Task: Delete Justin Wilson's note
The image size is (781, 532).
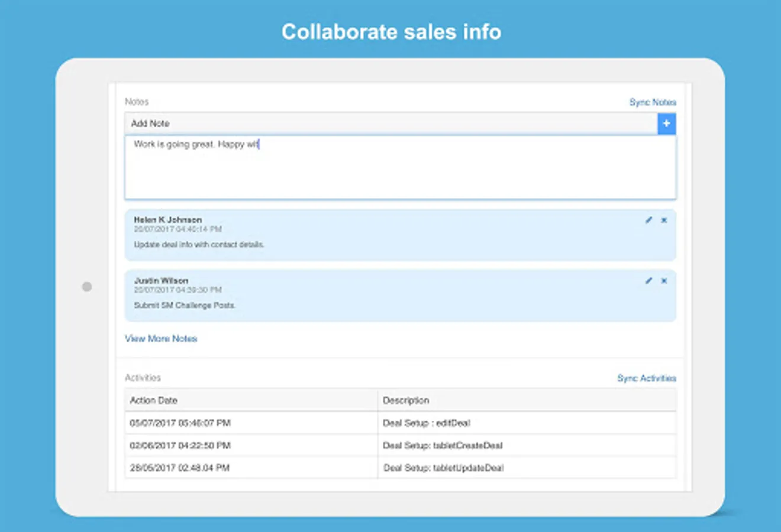Action: (664, 281)
